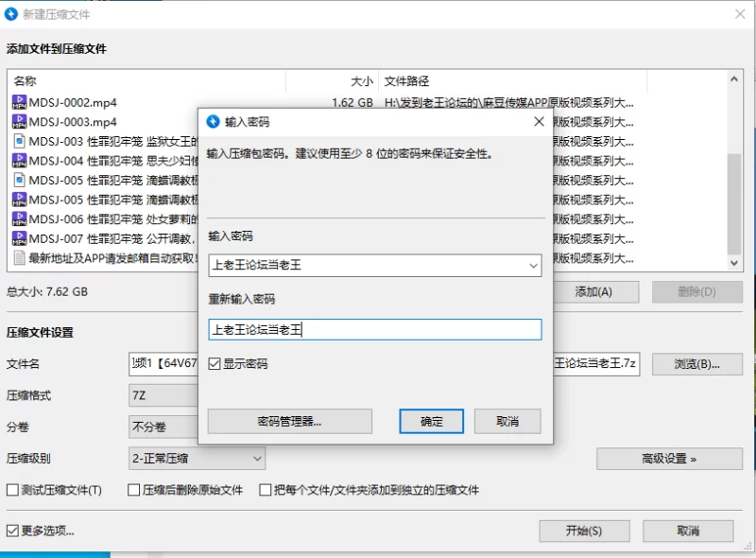Click the document icon of the MDSJ-003 row
This screenshot has height=558, width=756.
19,141
